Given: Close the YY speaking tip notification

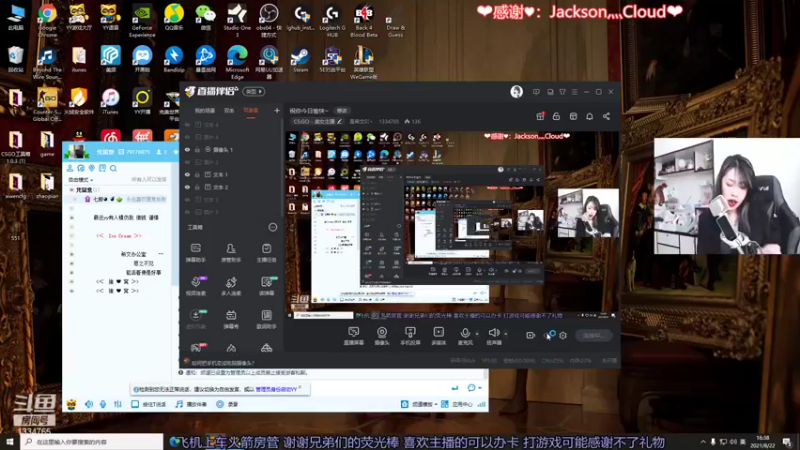Looking at the screenshot, I should 300,387.
